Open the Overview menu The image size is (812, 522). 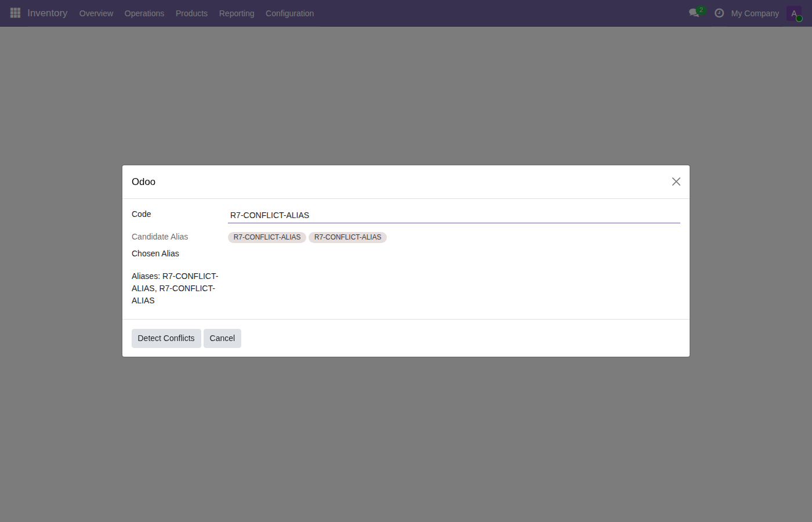click(x=96, y=13)
